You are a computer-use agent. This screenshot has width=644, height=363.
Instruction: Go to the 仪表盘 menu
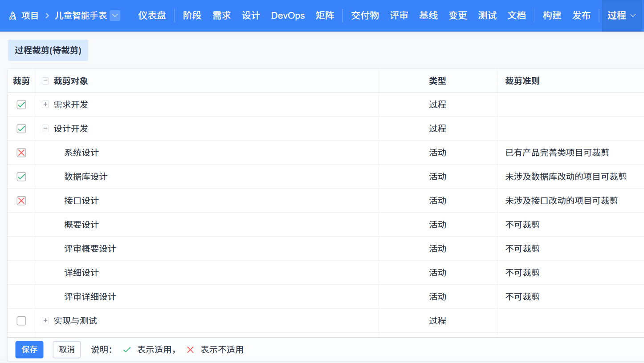coord(152,16)
